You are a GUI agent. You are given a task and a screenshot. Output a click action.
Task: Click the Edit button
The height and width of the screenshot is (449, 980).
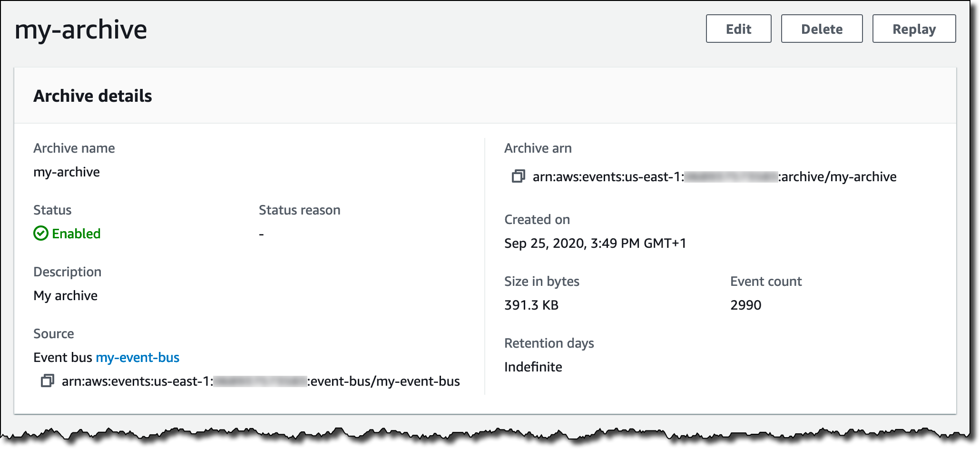point(738,29)
